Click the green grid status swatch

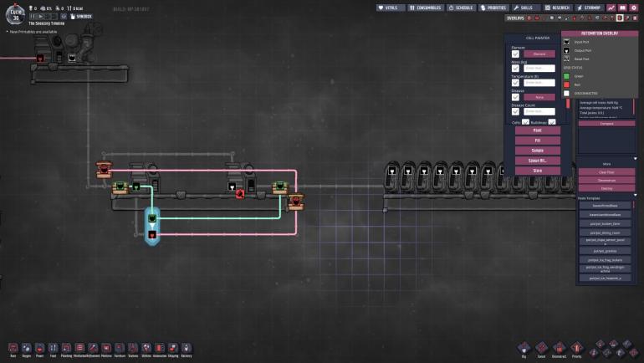(x=566, y=76)
